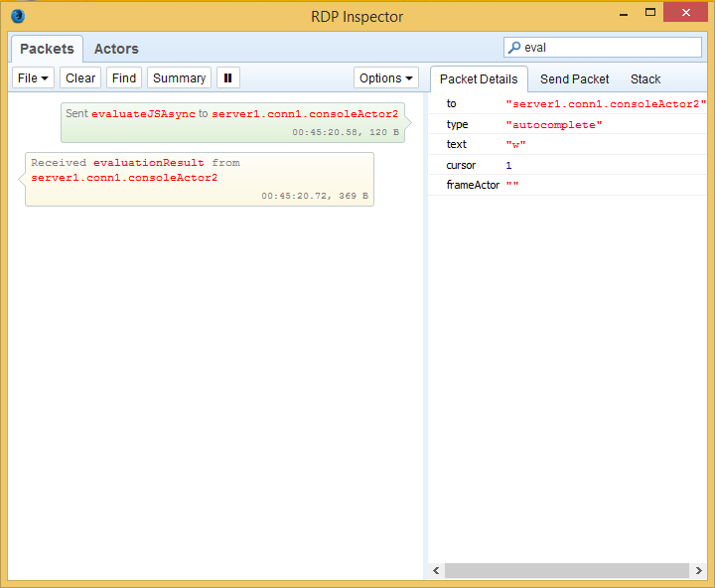Click the horizontal scrollbar thumb

tap(567, 571)
